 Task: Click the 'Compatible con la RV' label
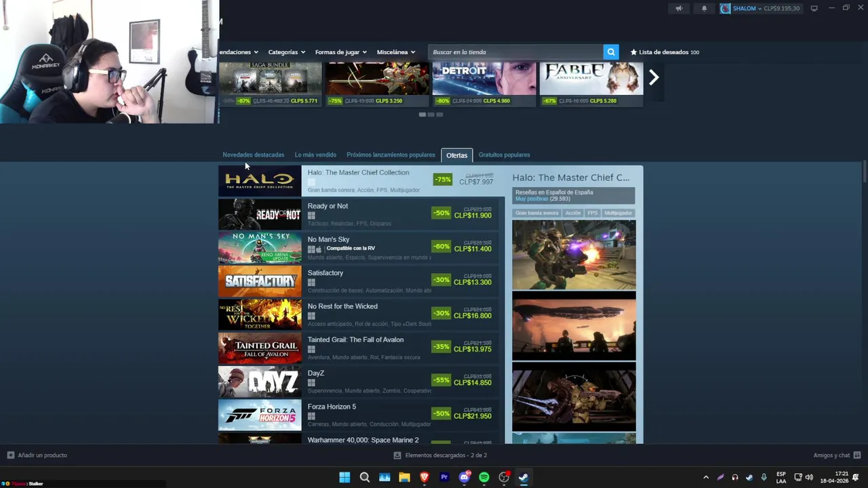(350, 249)
